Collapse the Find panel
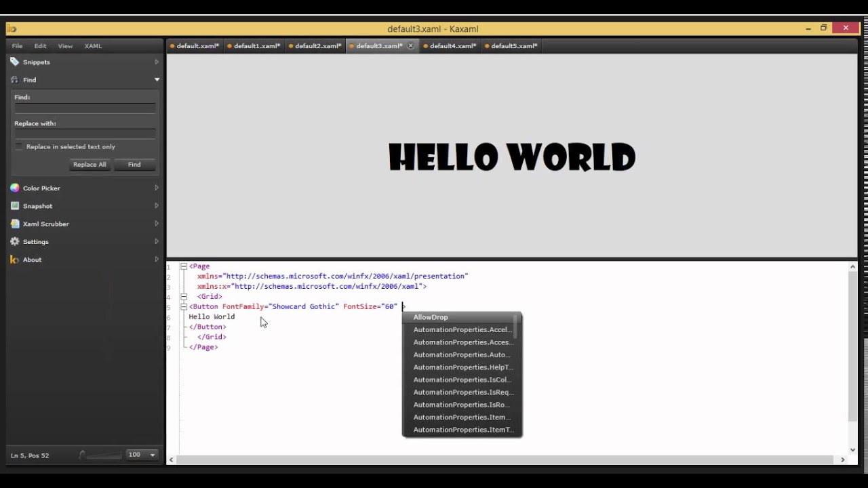Viewport: 868px width, 488px height. (157, 80)
